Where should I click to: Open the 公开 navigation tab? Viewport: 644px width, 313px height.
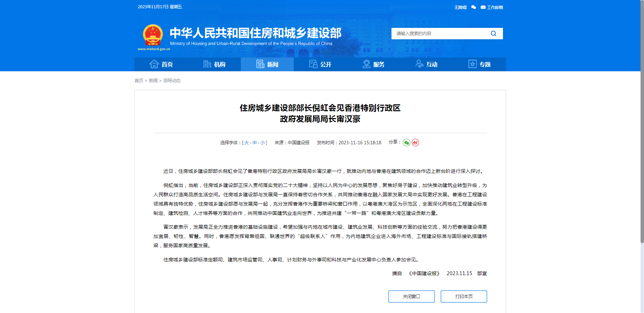[320, 64]
